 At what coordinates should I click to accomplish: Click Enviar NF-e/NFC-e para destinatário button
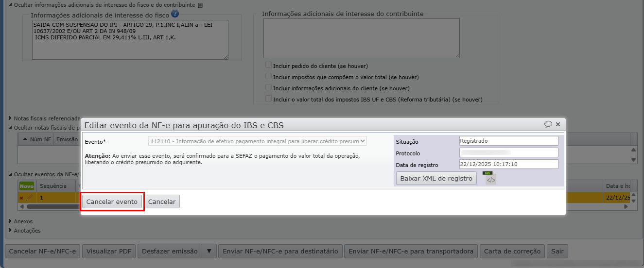click(280, 251)
